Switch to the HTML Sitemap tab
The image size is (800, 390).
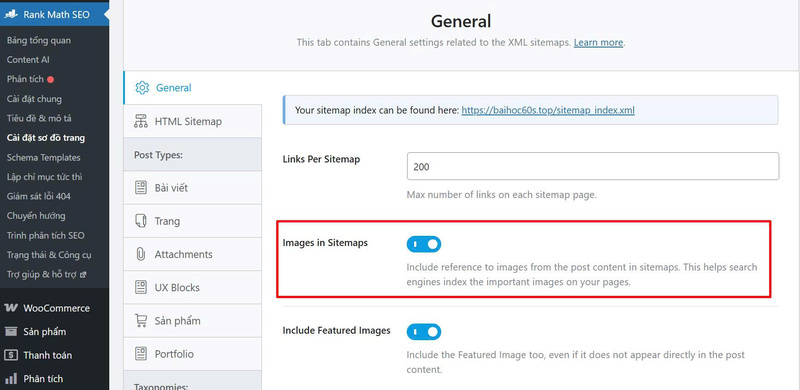[192, 121]
